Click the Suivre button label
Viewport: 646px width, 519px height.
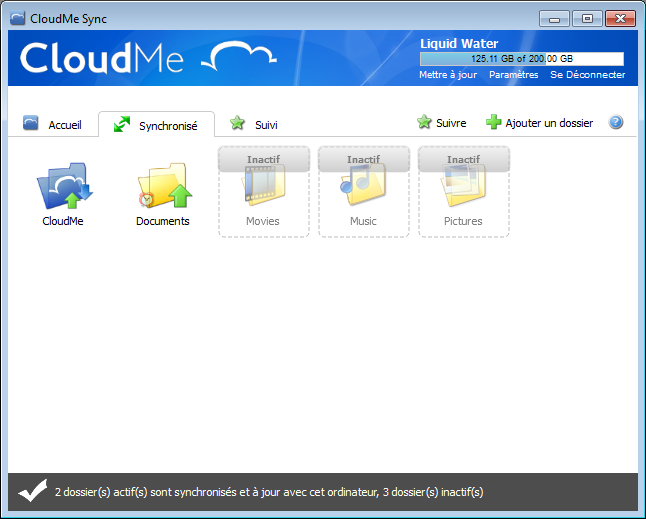451,123
